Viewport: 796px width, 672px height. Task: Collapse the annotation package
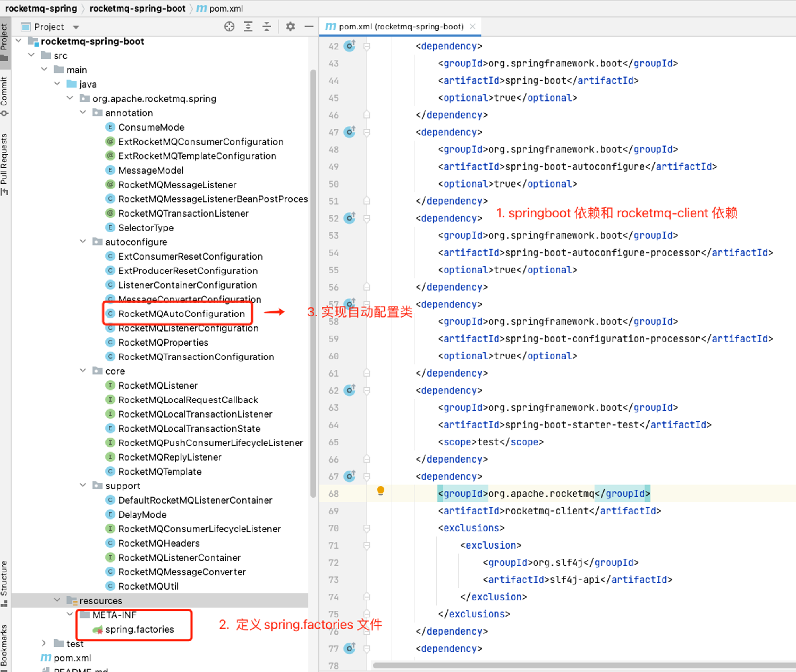pyautogui.click(x=83, y=112)
